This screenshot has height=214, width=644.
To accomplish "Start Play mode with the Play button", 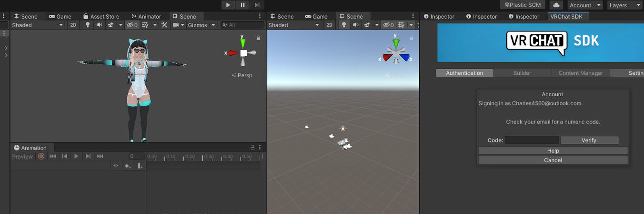I will click(228, 5).
